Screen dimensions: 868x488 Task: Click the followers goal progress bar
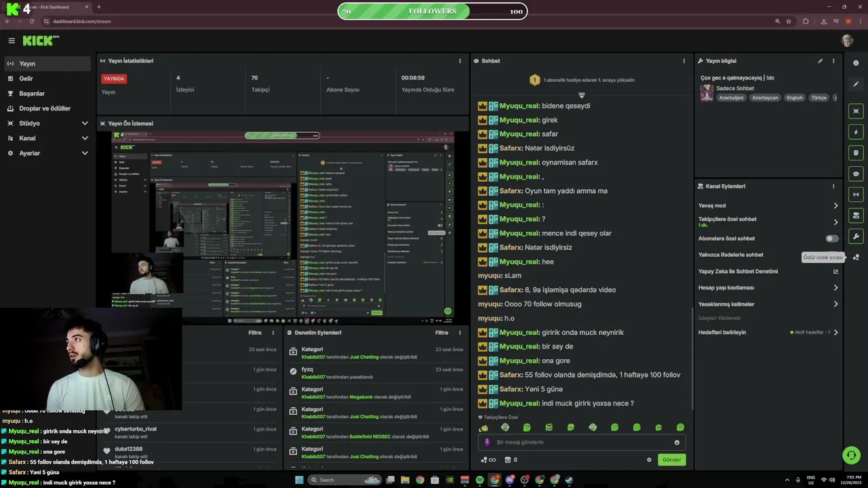(432, 11)
